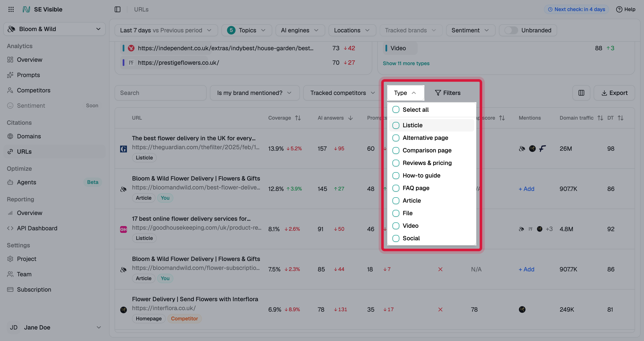Check the Listicle type checkbox
Image resolution: width=644 pixels, height=341 pixels.
[x=396, y=125]
